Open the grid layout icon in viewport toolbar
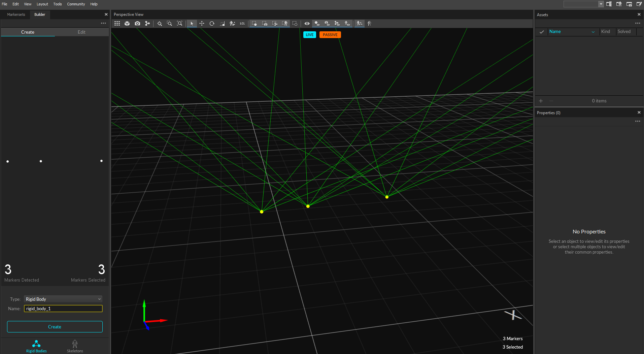644x354 pixels. click(117, 24)
